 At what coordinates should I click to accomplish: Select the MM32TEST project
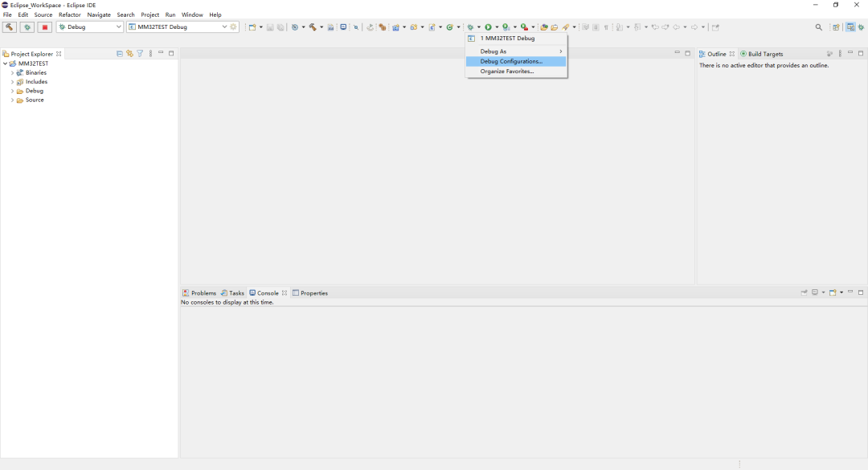point(33,63)
